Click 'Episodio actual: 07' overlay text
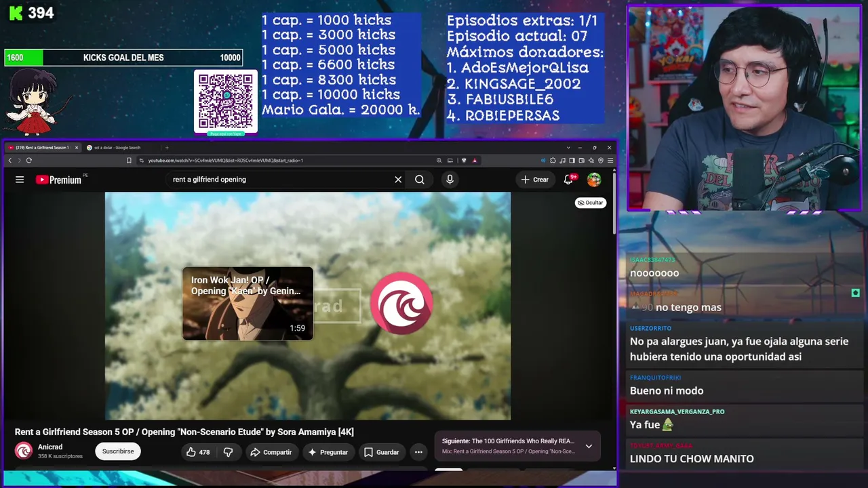 click(x=517, y=36)
